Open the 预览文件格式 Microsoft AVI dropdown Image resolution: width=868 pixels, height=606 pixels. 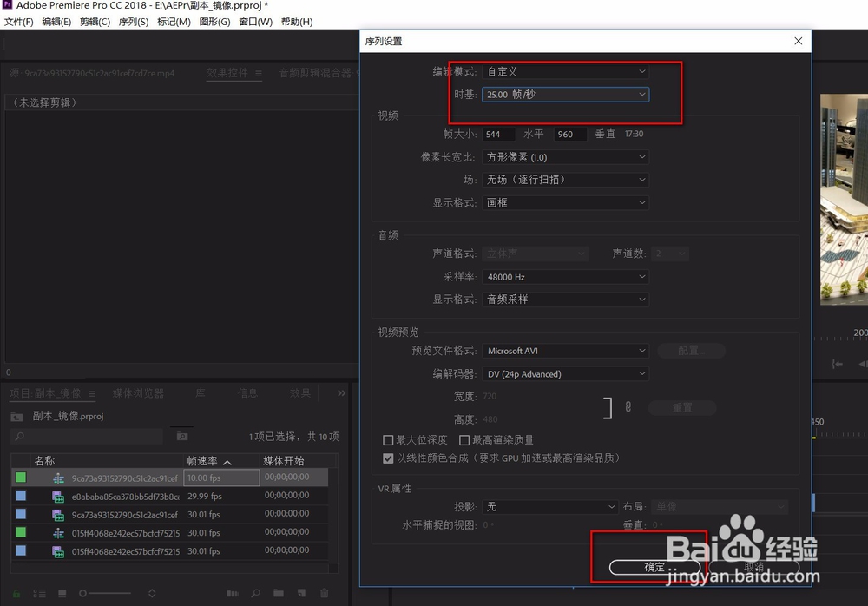coord(565,352)
